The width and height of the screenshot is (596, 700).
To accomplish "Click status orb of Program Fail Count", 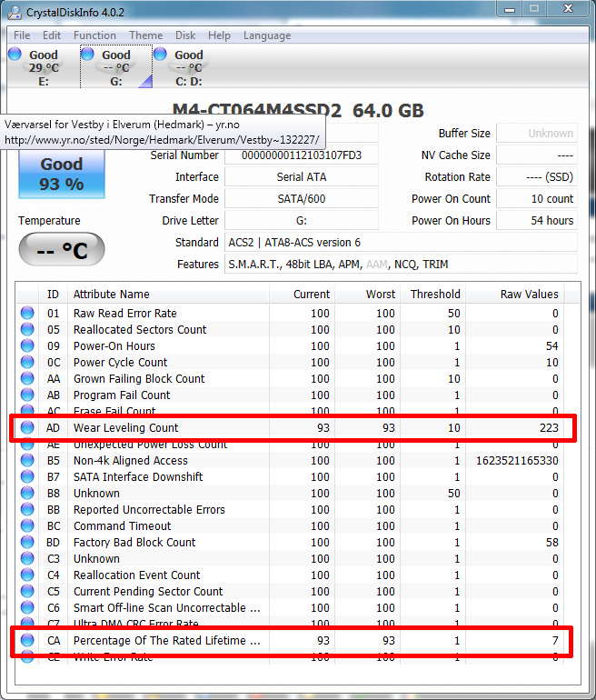I will coord(27,395).
